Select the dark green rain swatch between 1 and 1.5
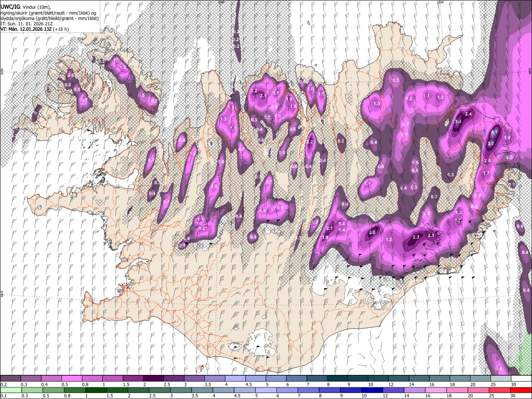Viewport: 532px width, 399px height. [x=96, y=390]
